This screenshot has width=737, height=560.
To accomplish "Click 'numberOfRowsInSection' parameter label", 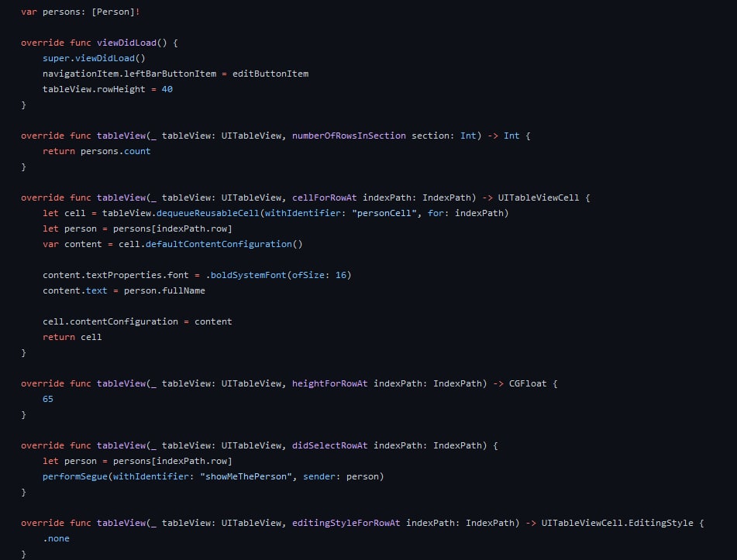I will (x=349, y=136).
